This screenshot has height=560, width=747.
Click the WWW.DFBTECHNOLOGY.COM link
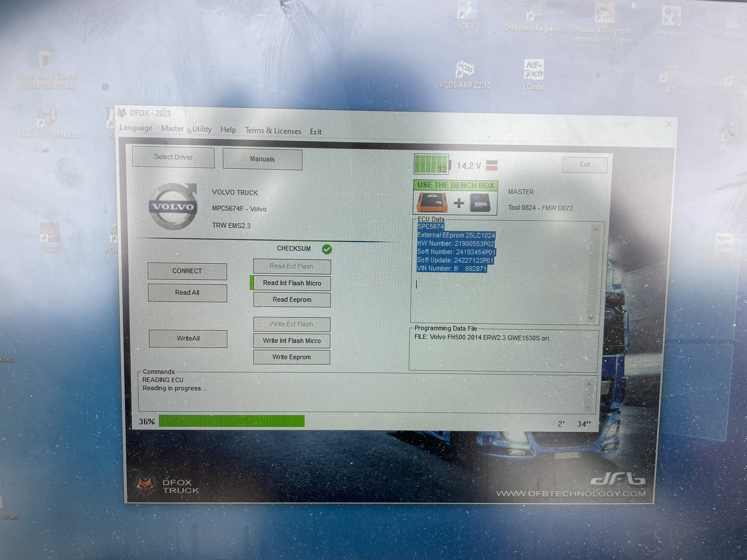click(x=571, y=493)
